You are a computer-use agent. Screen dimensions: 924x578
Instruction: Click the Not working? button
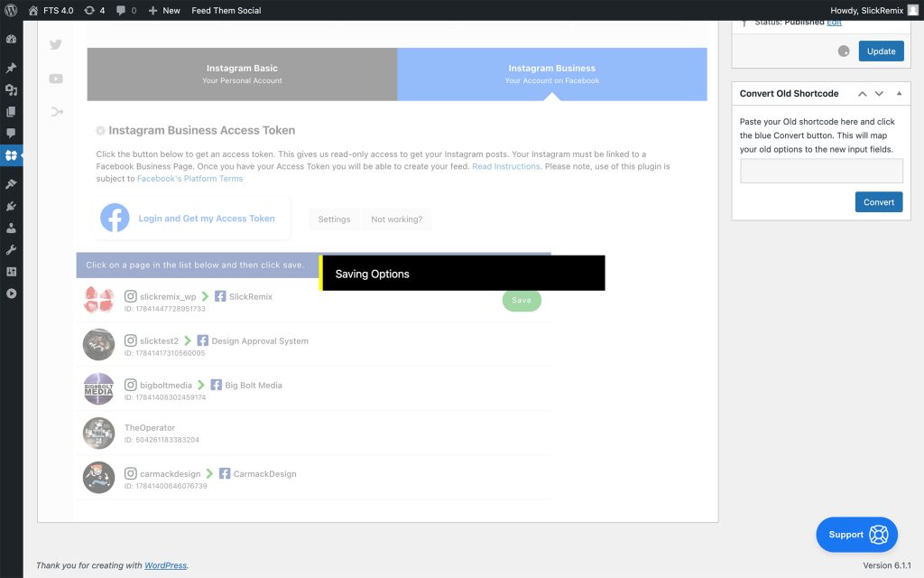(397, 219)
